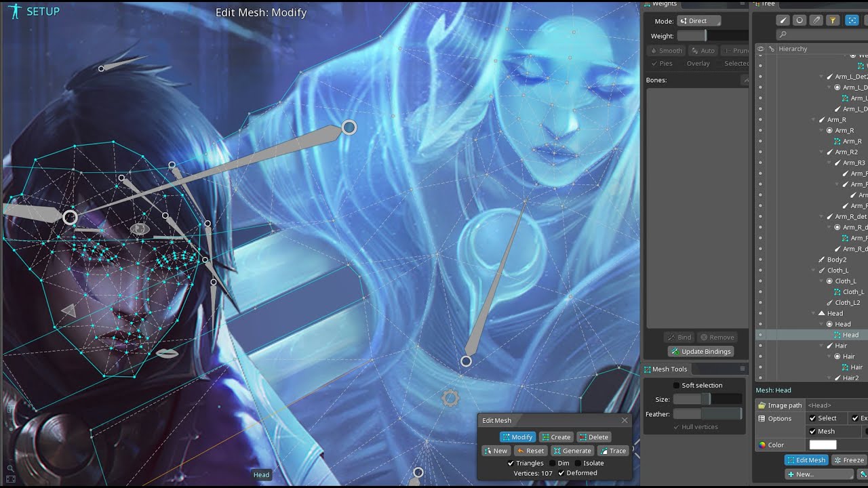The height and width of the screenshot is (488, 868).
Task: Click the search magnifier icon in Tree
Action: [783, 35]
